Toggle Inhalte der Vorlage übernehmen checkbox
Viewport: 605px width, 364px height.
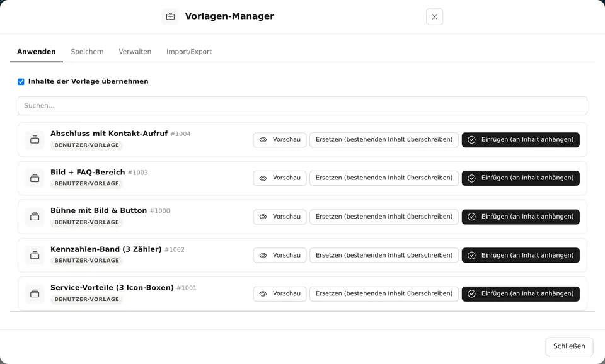coord(21,82)
